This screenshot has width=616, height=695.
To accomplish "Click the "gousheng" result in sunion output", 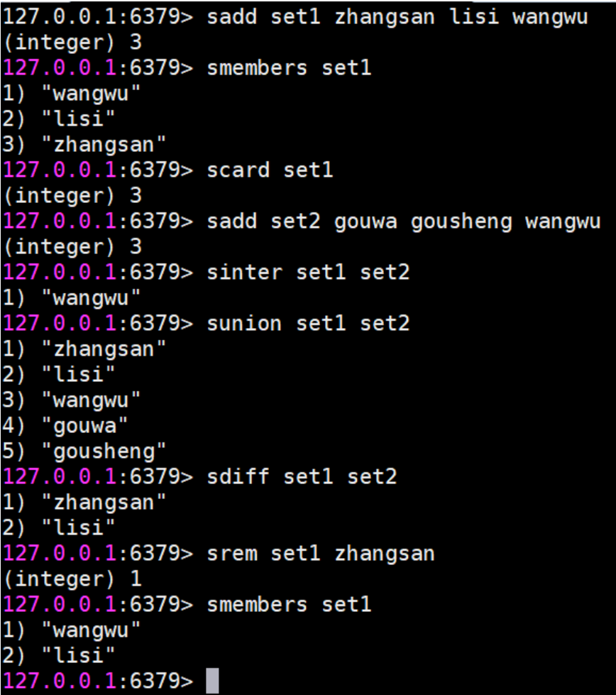I will [84, 452].
